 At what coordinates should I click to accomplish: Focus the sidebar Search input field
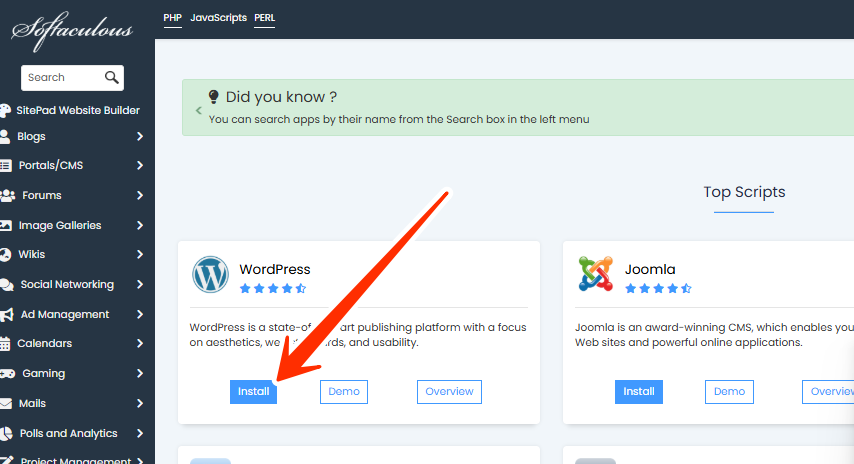coord(60,77)
